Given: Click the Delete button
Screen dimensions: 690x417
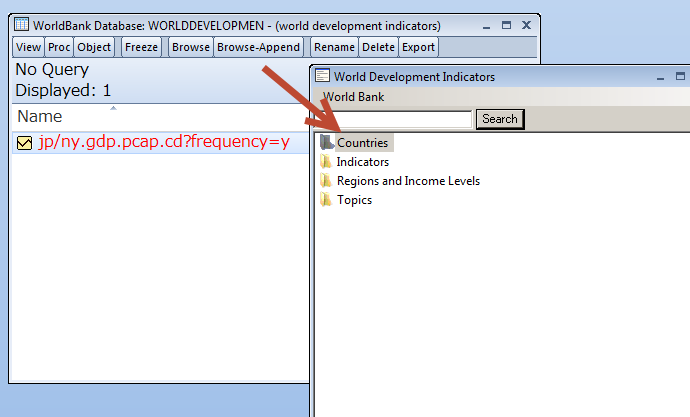Looking at the screenshot, I should coord(378,47).
